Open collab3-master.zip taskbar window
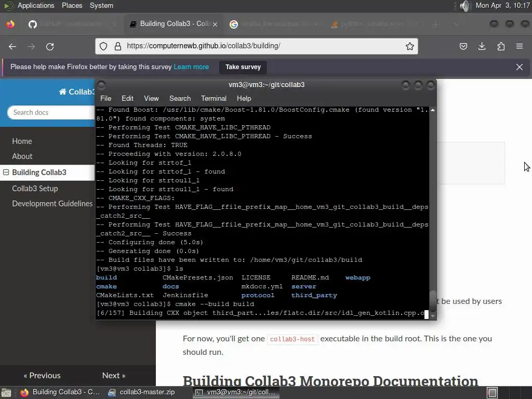The image size is (532, 399). coord(142,392)
